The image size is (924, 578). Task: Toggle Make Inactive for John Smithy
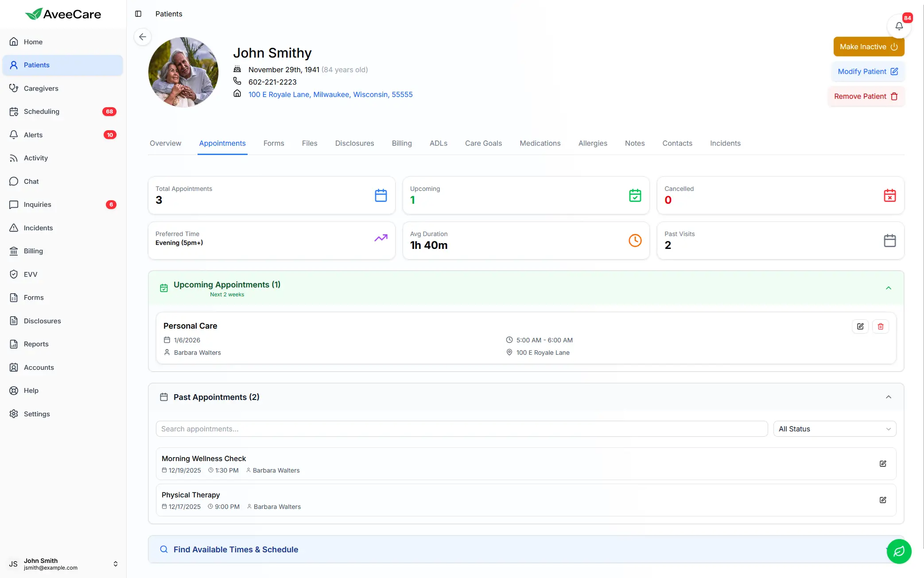click(x=868, y=47)
